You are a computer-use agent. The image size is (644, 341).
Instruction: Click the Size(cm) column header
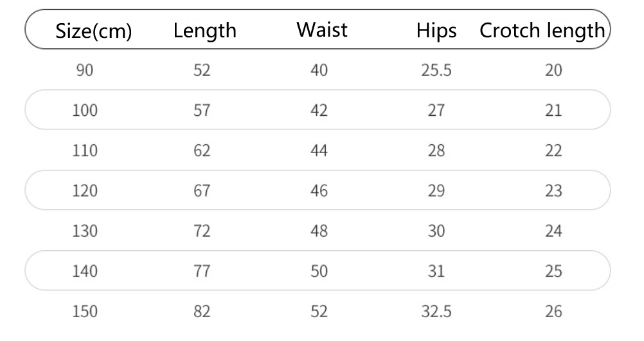click(94, 31)
